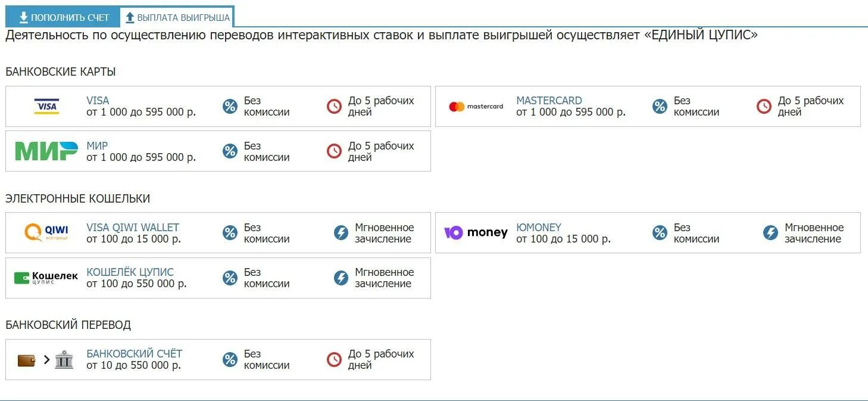Click percent icon in MASTERCARD row
Screen dimensions: 868x401
pos(660,107)
